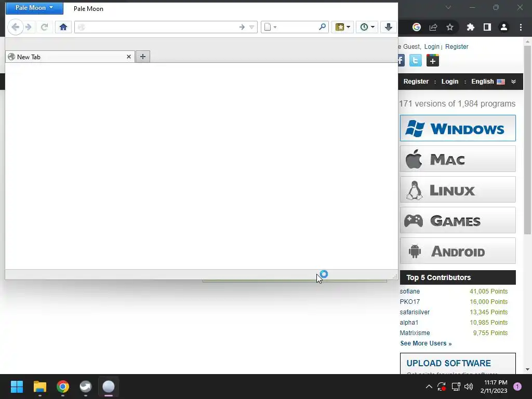Open the clock showing 11:17 PM
Image resolution: width=532 pixels, height=399 pixels.
click(x=494, y=387)
